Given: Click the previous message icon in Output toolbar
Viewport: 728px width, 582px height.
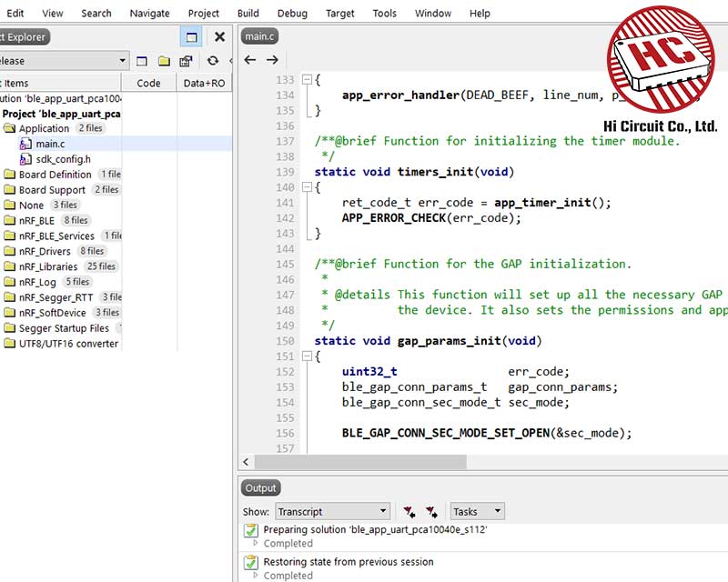Looking at the screenshot, I should 409,512.
